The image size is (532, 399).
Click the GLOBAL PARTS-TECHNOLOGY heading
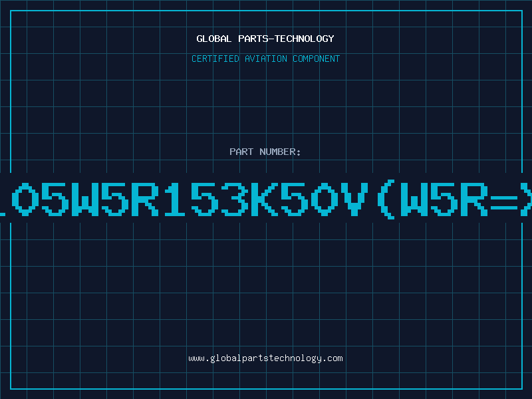265,39
